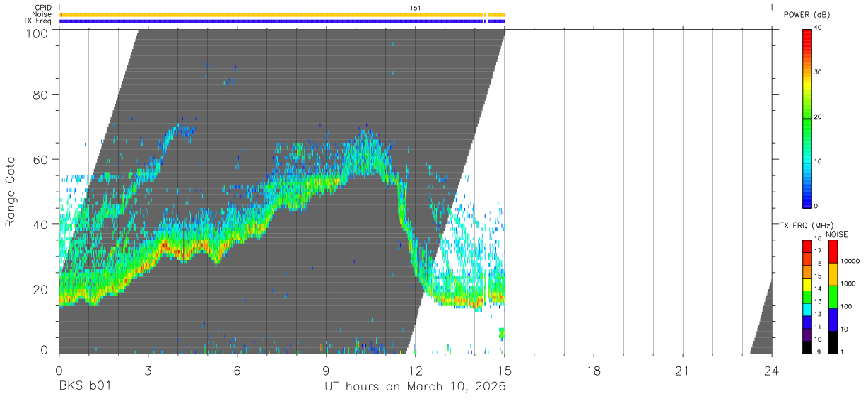Pick the cyan 12-13 MHz frequency swatch
The width and height of the screenshot is (868, 401).
807,310
